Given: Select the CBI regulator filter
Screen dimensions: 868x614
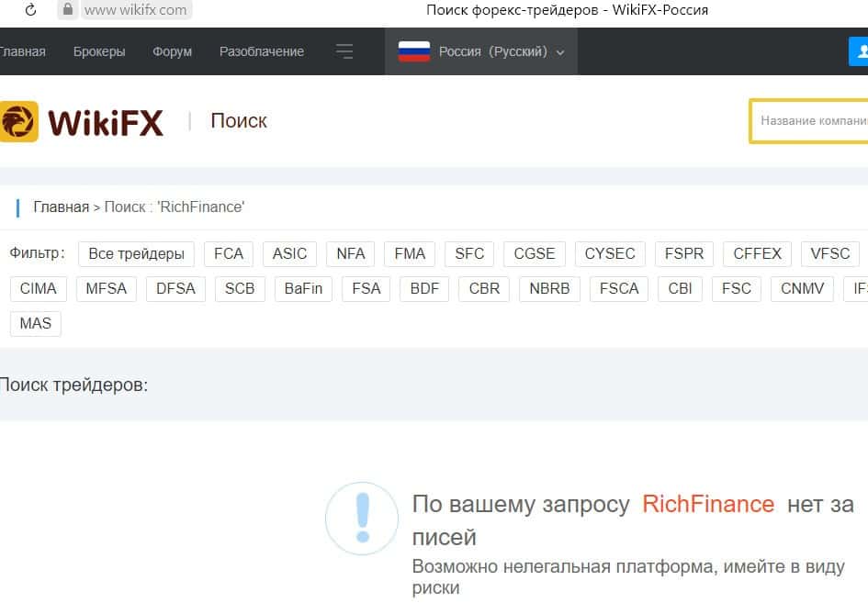Looking at the screenshot, I should pyautogui.click(x=680, y=289).
